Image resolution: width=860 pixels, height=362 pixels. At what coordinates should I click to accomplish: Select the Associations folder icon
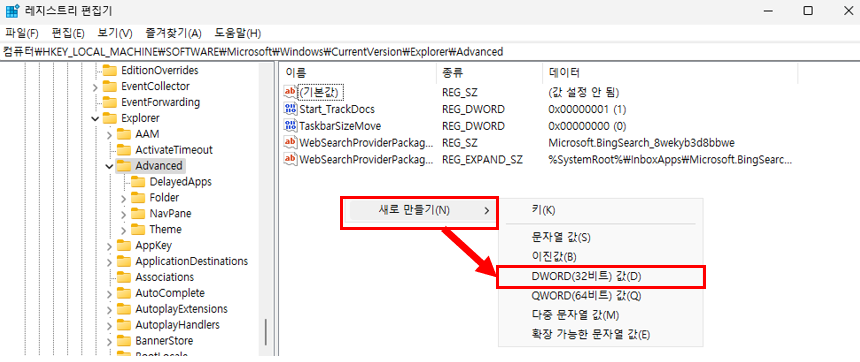(x=125, y=277)
